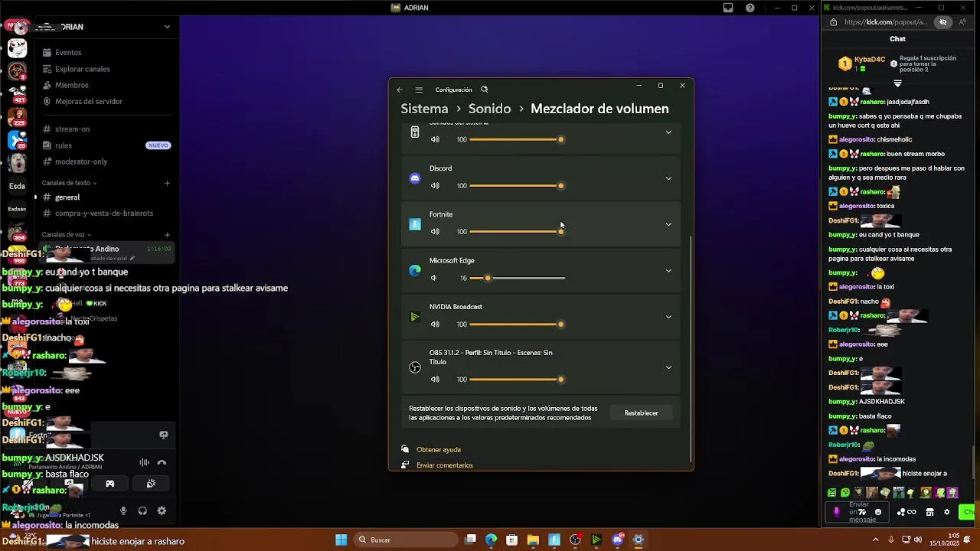980x551 pixels.
Task: Set the Microsoft Edge volume slider
Action: point(518,278)
